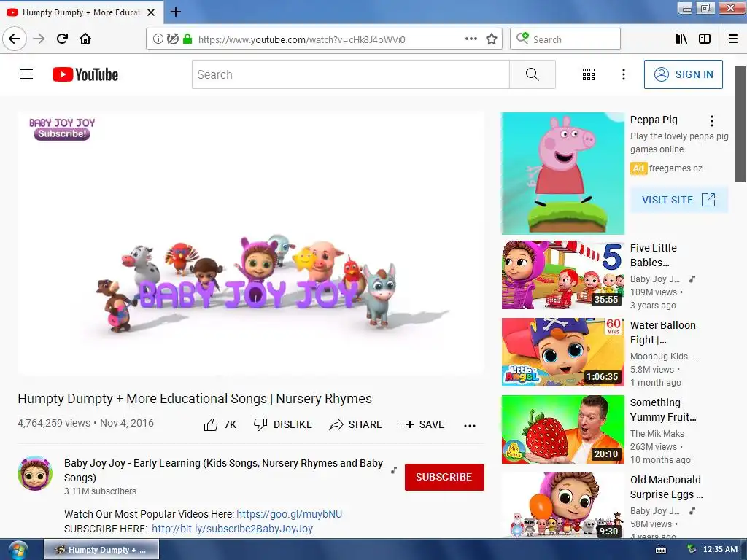Open the Water Balloon Fight thumbnail
The height and width of the screenshot is (560, 747).
point(563,352)
